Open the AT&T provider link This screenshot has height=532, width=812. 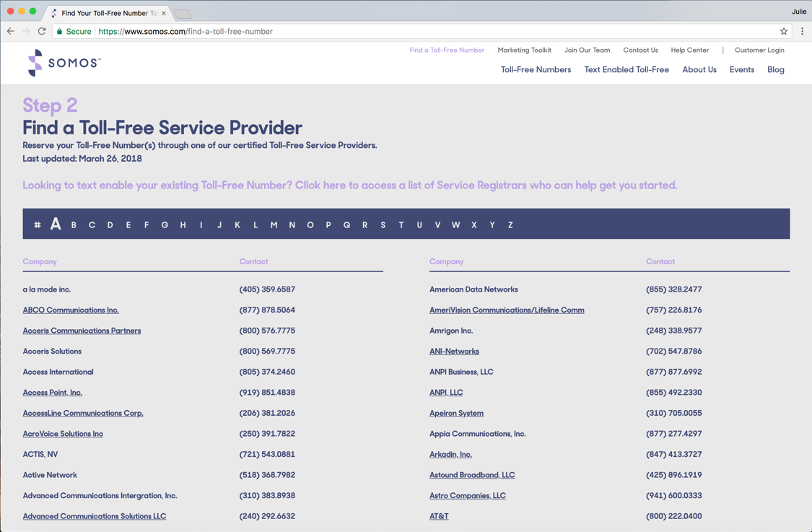click(439, 517)
